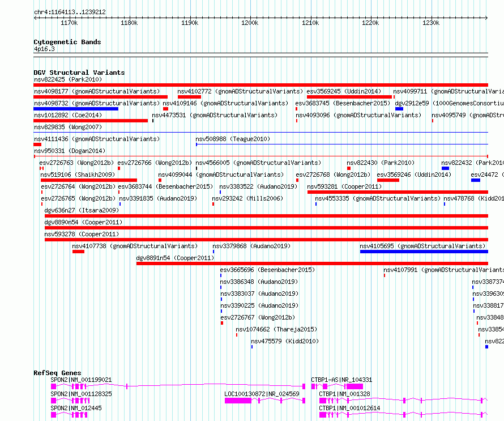Click the nsv508988 (Teague2010) label
Image resolution: width=504 pixels, height=421 pixels.
[x=233, y=139]
